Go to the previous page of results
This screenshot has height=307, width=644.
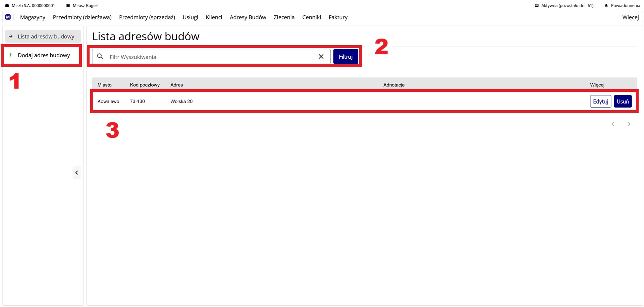click(x=613, y=124)
